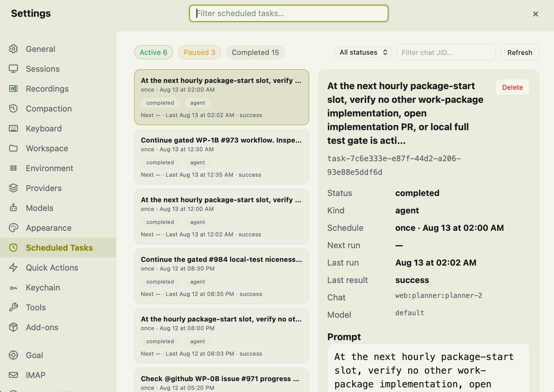The height and width of the screenshot is (392, 554).
Task: Open Quick Actions settings
Action: click(58, 267)
